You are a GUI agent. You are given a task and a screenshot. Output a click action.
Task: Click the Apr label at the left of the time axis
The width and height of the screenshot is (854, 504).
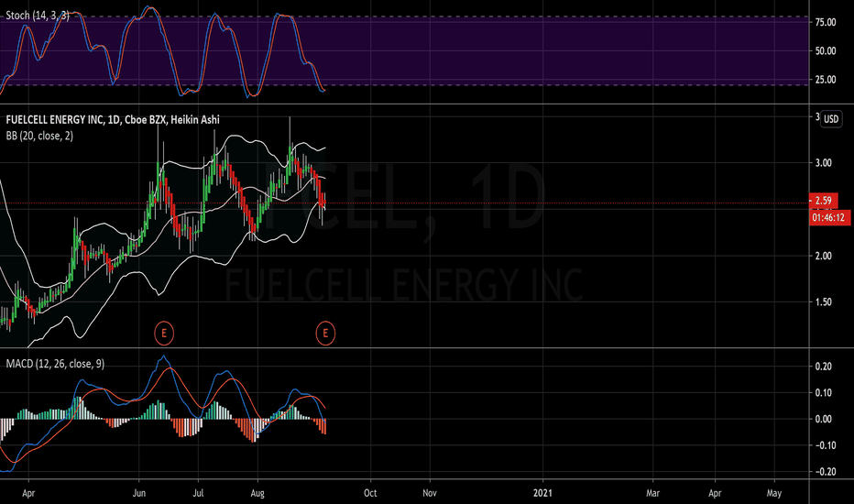pyautogui.click(x=28, y=494)
